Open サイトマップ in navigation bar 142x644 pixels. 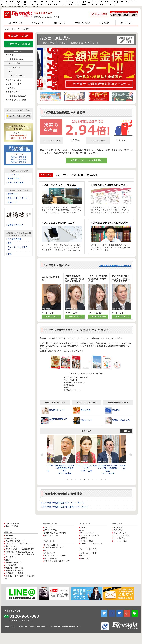click(x=127, y=23)
